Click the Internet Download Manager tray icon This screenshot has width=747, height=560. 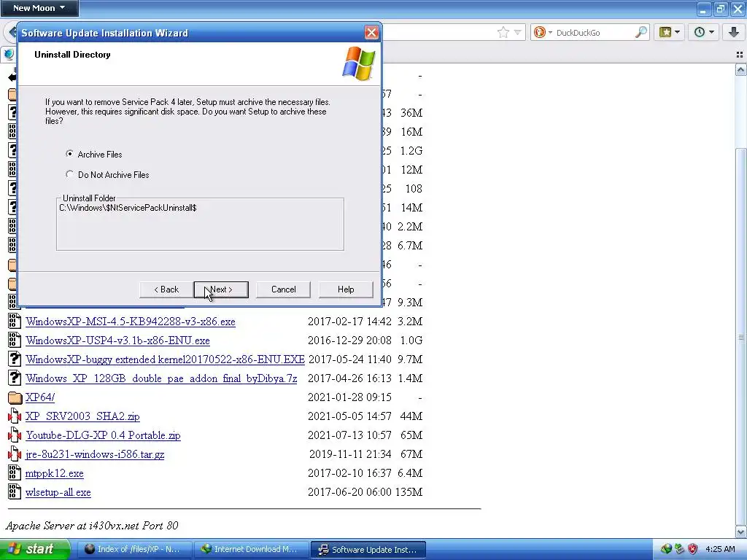666,549
